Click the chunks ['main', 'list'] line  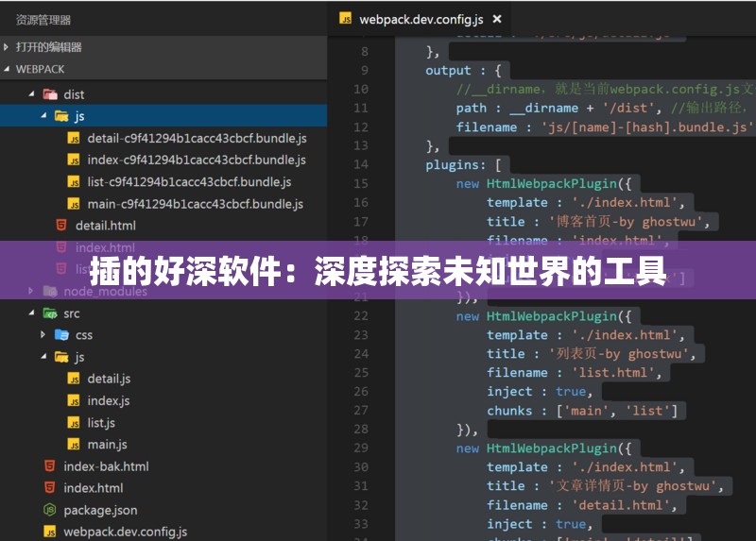582,411
